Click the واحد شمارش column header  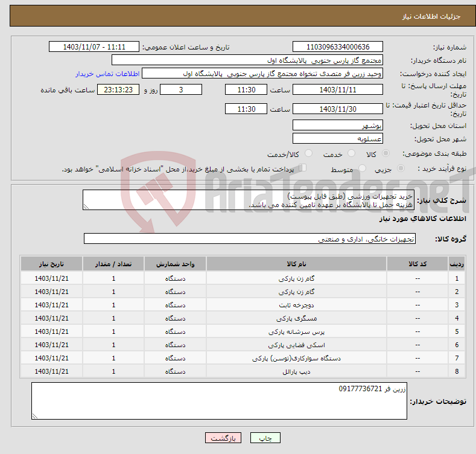tap(175, 264)
